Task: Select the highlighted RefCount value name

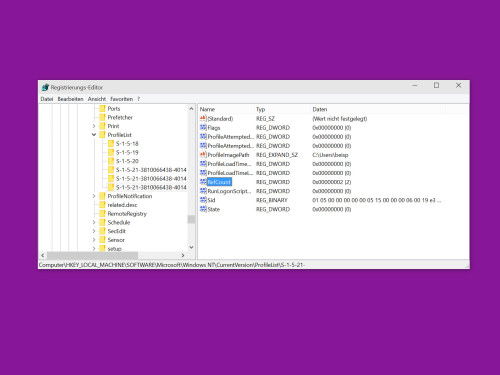Action: coord(219,182)
